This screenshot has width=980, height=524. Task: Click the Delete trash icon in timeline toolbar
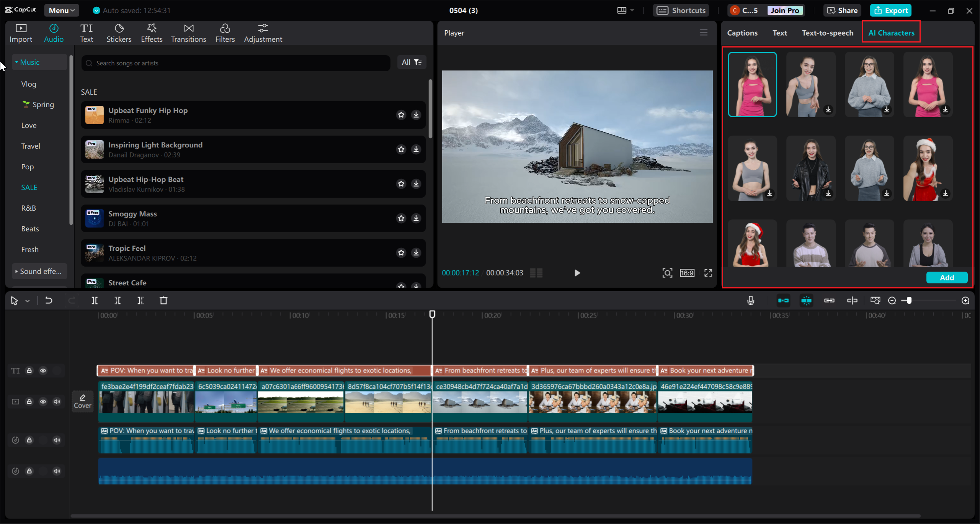(163, 301)
